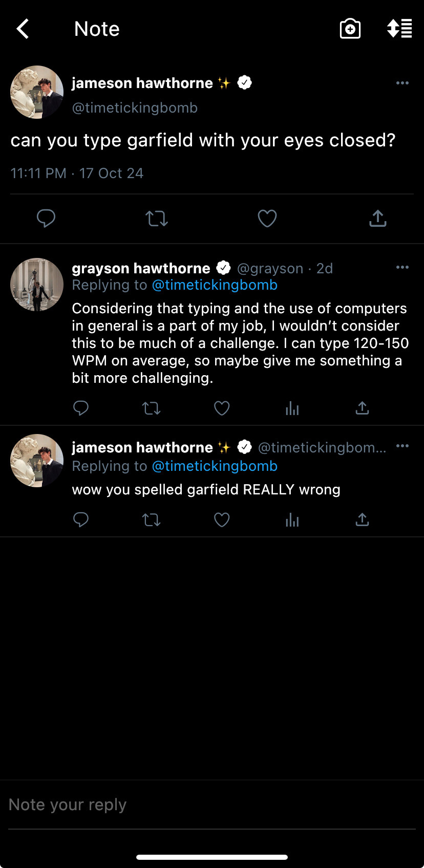Like grayson hawthorne's reply
The image size is (424, 868).
pyautogui.click(x=222, y=408)
